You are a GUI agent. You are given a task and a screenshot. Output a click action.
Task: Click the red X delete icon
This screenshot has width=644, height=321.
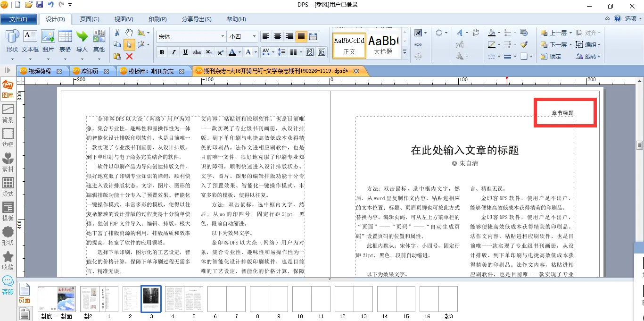point(129,56)
